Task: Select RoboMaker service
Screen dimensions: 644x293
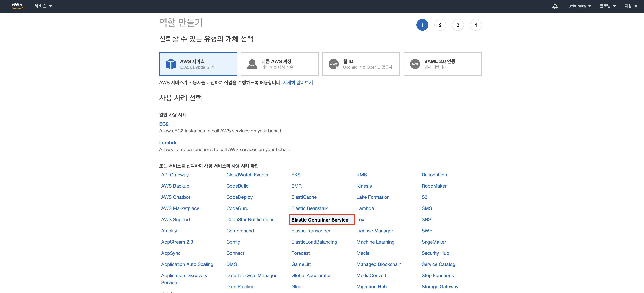Action: click(x=434, y=186)
